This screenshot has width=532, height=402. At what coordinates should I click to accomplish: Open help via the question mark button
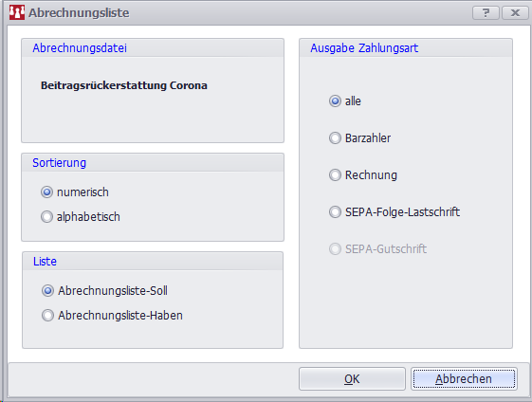pyautogui.click(x=486, y=13)
